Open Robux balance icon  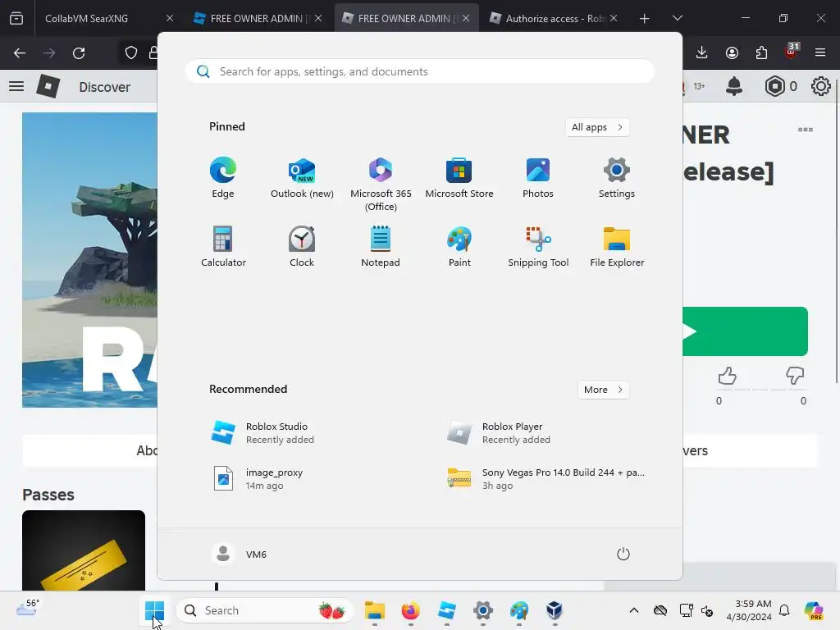pos(774,86)
